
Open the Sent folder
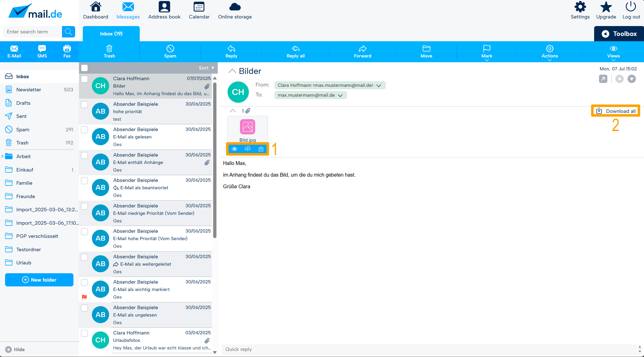pos(39,116)
